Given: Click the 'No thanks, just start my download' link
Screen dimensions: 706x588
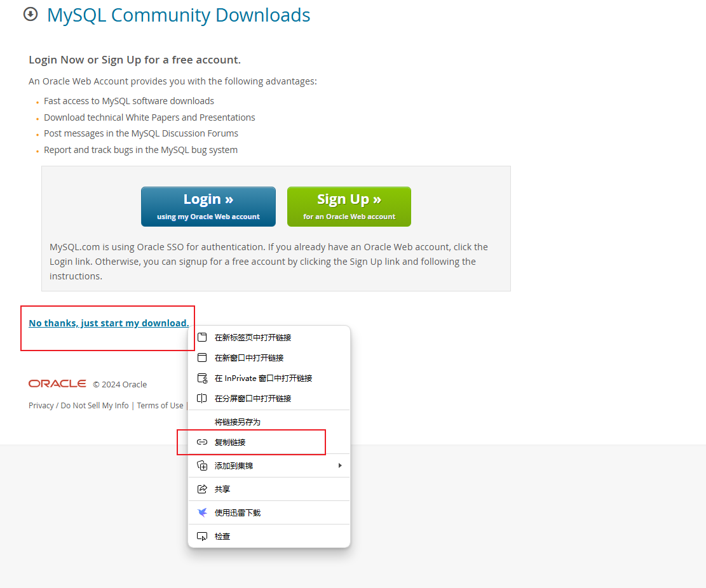Looking at the screenshot, I should [108, 323].
